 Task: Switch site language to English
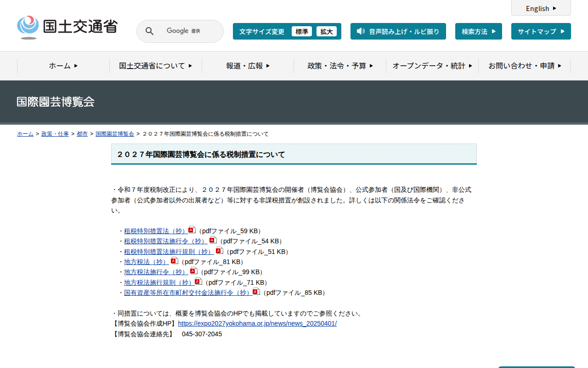tap(541, 8)
